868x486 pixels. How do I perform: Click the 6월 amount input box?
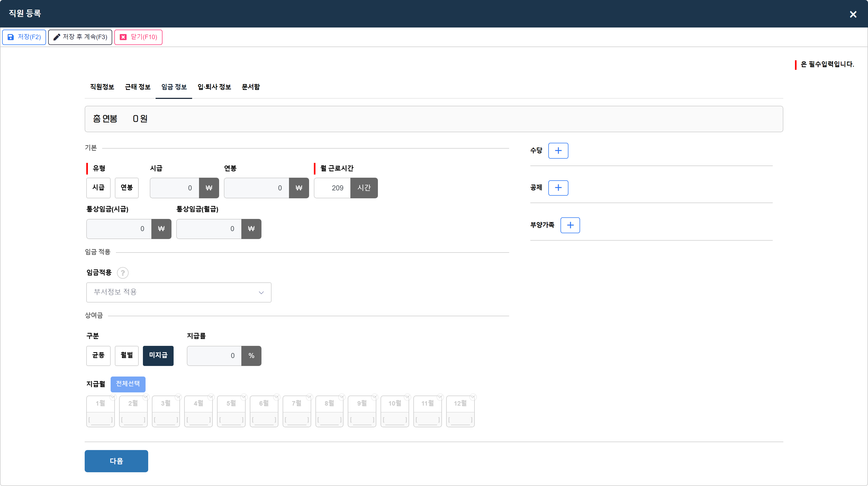click(264, 420)
